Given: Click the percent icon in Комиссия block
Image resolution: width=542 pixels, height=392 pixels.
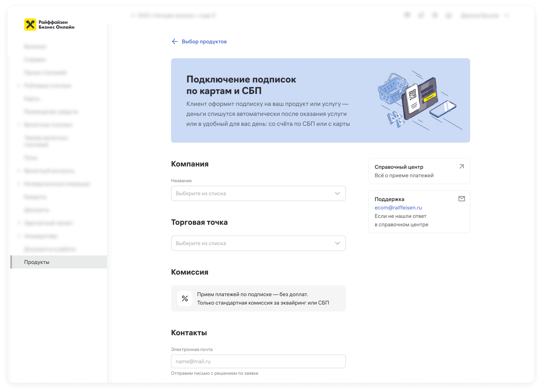Looking at the screenshot, I should click(x=185, y=298).
